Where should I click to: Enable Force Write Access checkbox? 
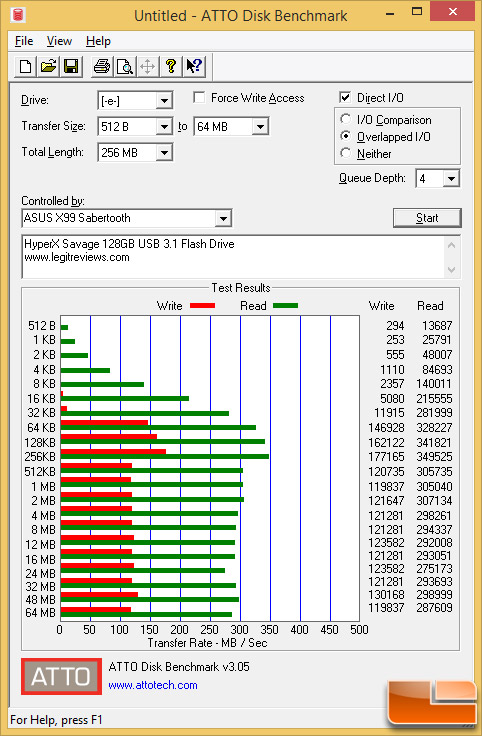point(199,98)
